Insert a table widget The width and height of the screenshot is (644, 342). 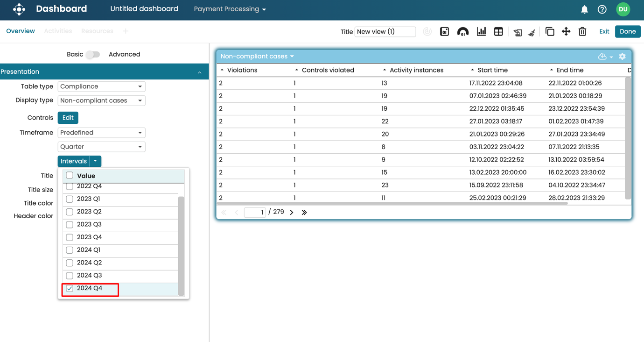498,32
